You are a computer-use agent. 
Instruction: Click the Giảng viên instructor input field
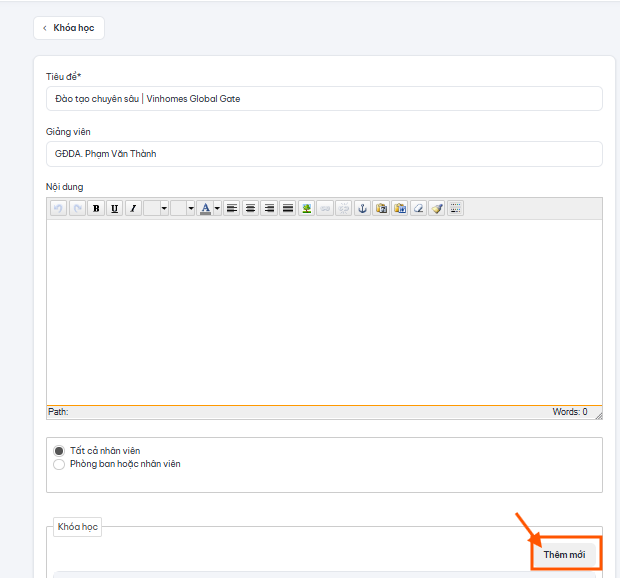click(x=324, y=154)
